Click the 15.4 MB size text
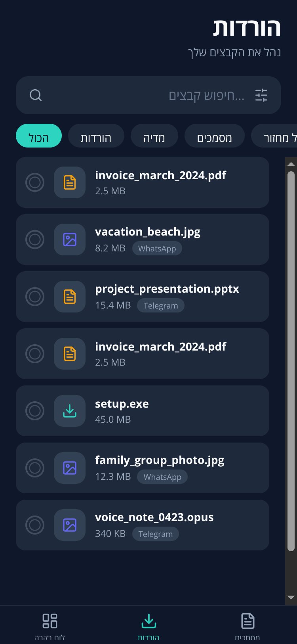 113,305
